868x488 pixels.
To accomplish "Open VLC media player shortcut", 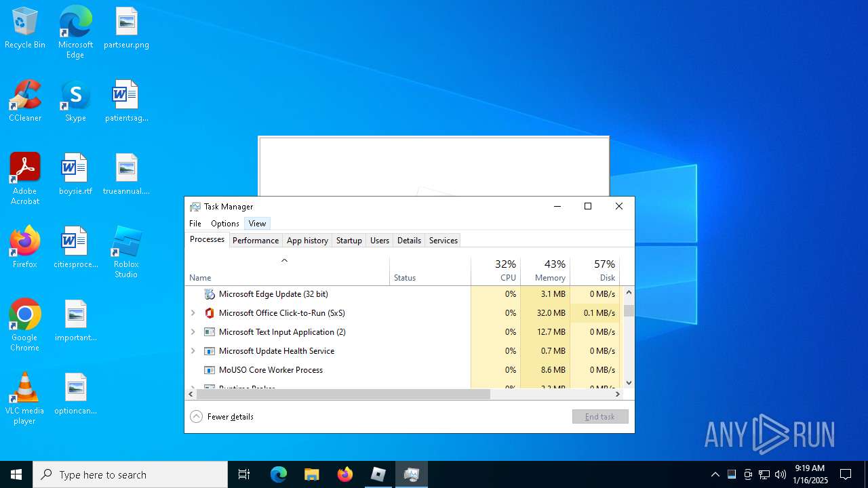I will tap(25, 399).
